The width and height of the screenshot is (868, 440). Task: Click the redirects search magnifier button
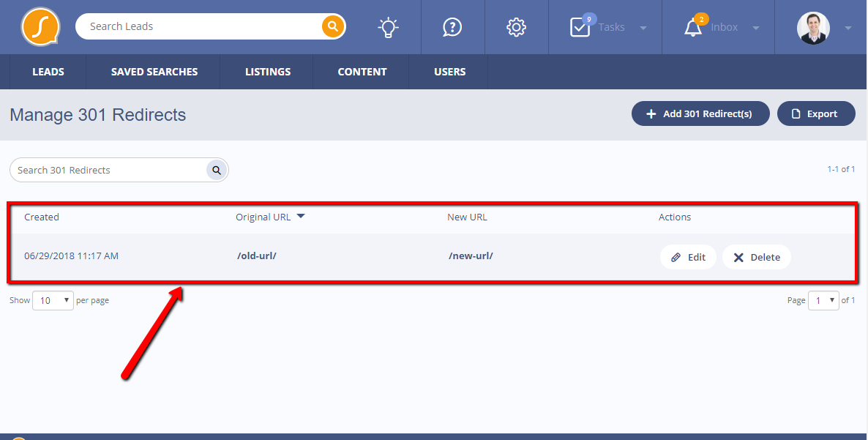(x=217, y=170)
